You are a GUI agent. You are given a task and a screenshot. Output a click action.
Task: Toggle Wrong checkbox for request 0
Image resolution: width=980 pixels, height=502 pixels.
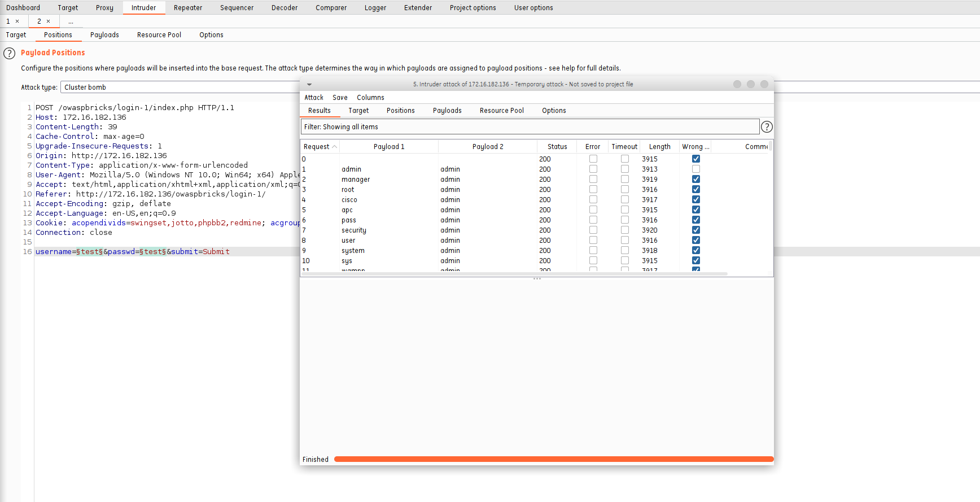[x=696, y=159]
